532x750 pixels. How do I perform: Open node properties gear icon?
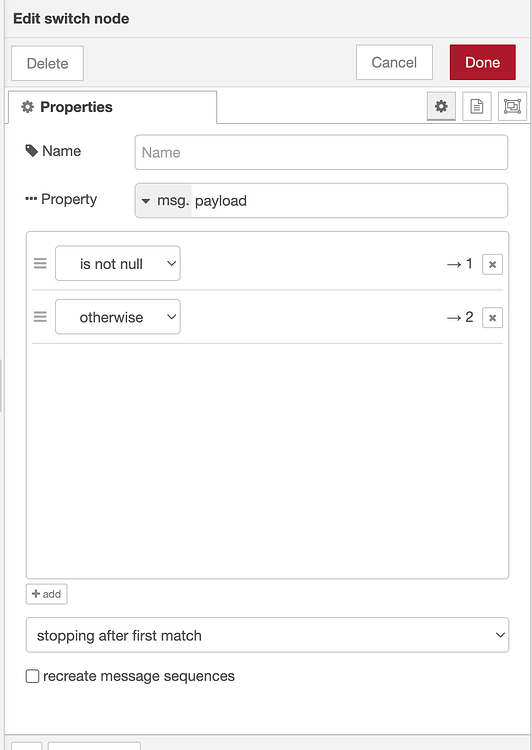(x=441, y=106)
